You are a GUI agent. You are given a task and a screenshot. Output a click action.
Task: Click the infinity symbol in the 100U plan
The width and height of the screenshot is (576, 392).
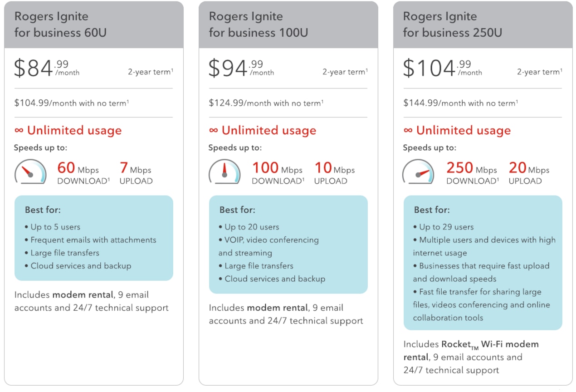213,131
